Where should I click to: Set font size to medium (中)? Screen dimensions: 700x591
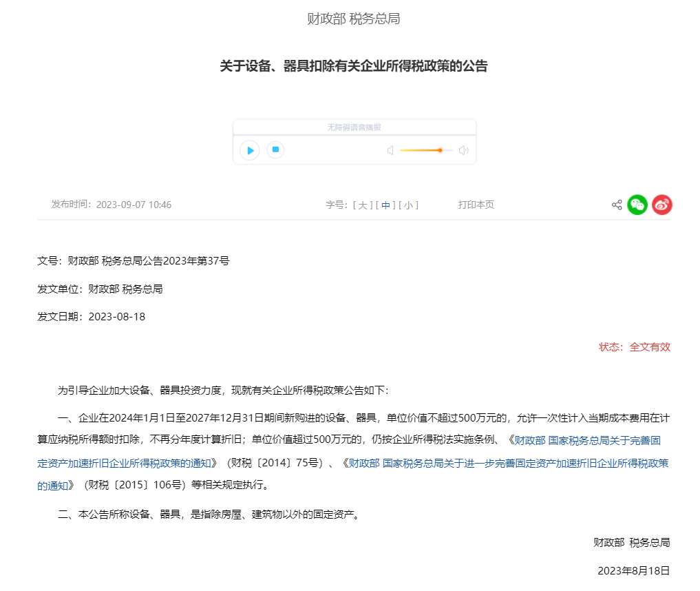coord(385,205)
